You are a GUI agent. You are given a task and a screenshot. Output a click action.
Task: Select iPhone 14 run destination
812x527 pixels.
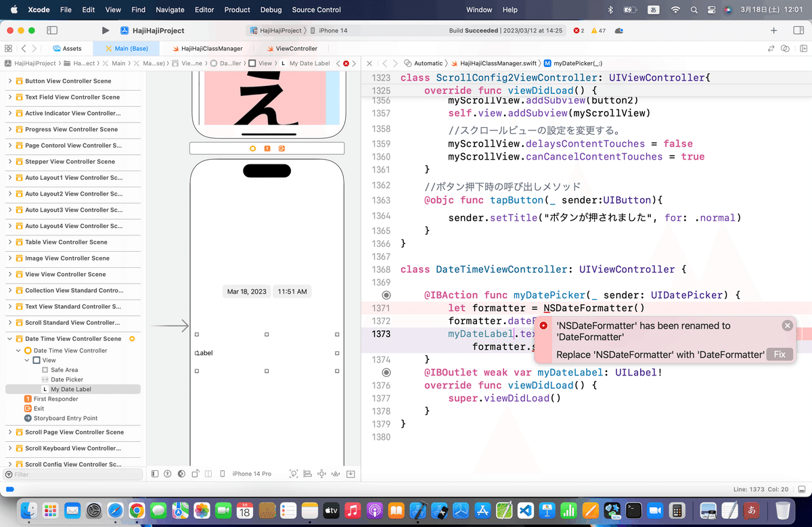329,30
